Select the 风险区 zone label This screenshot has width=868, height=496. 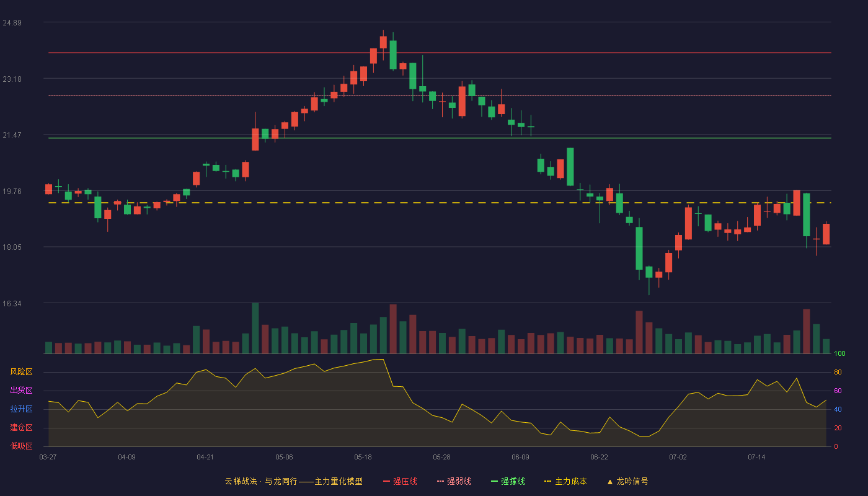point(21,372)
